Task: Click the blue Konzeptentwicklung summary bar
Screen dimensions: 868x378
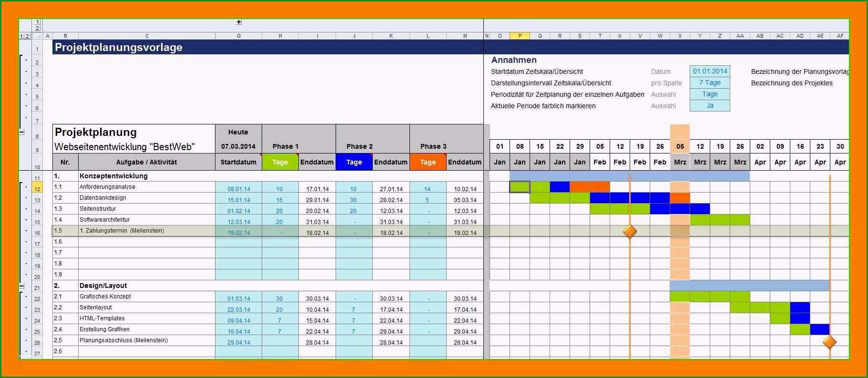Action: tap(630, 176)
